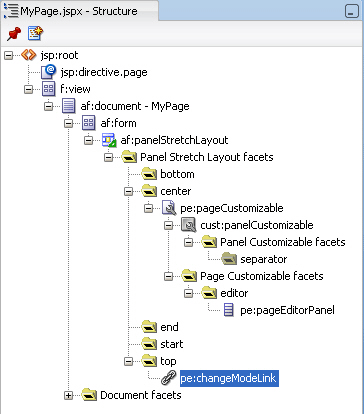
Task: Collapse the f:view node
Action: (29, 89)
